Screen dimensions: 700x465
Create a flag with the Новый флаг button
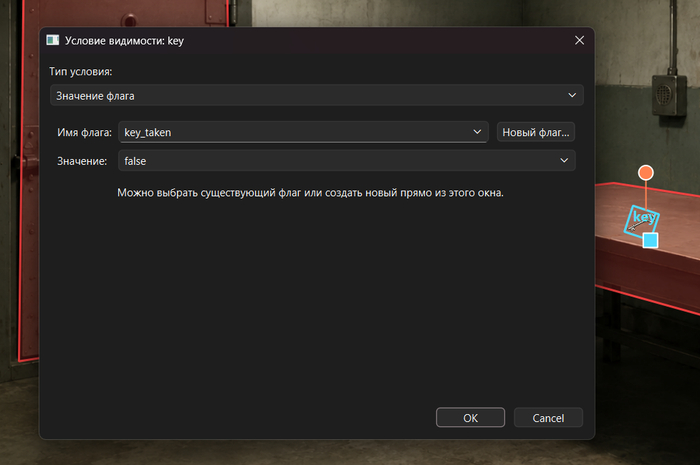[536, 133]
